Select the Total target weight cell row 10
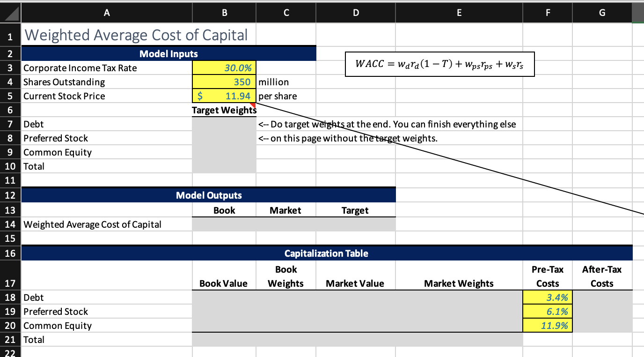 (x=224, y=166)
